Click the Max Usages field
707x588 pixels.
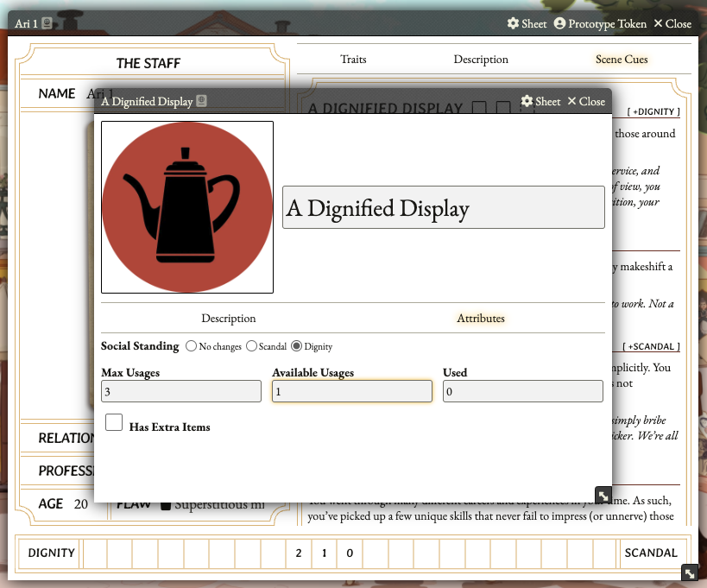181,391
